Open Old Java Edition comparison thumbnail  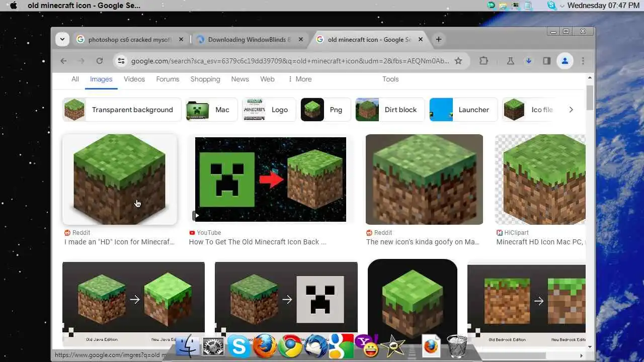click(133, 304)
